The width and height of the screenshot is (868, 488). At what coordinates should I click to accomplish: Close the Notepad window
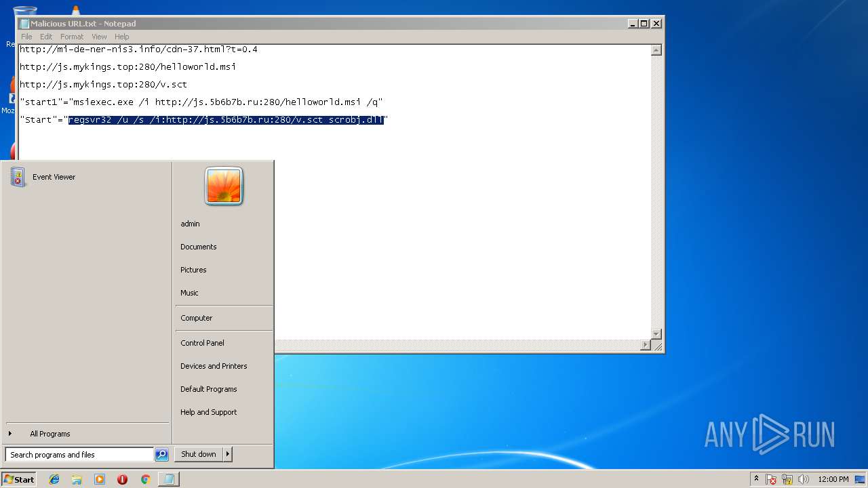pos(656,23)
